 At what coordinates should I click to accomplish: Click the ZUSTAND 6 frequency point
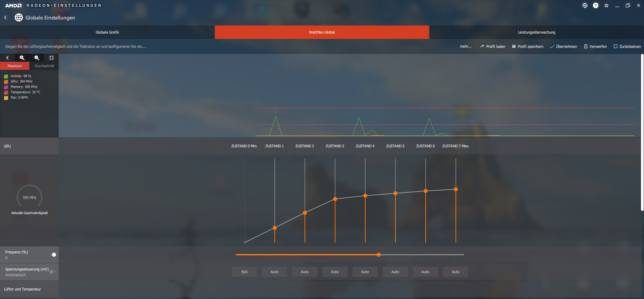point(426,191)
